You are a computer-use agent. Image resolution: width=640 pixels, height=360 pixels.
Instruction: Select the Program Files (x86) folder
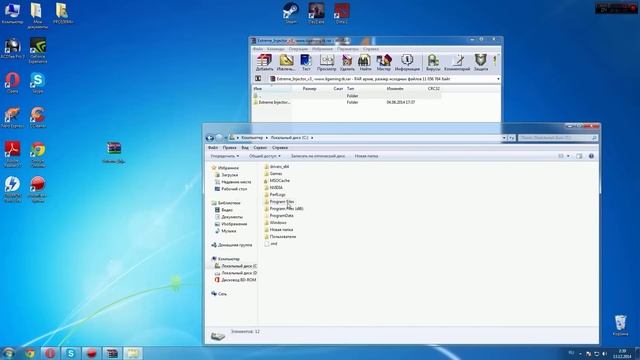pos(284,209)
